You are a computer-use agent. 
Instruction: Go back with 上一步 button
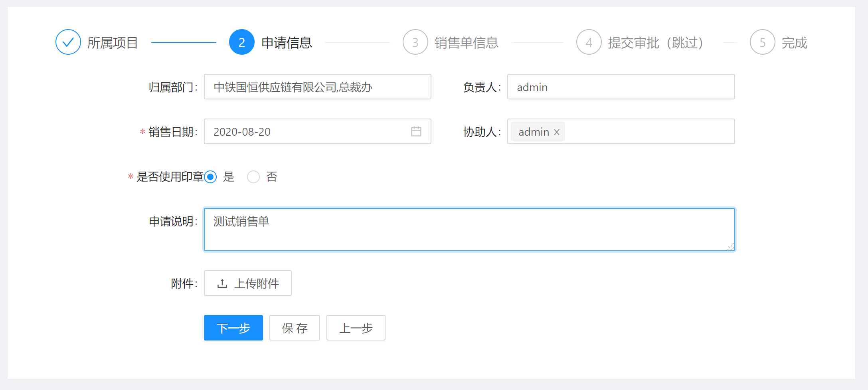click(x=356, y=328)
